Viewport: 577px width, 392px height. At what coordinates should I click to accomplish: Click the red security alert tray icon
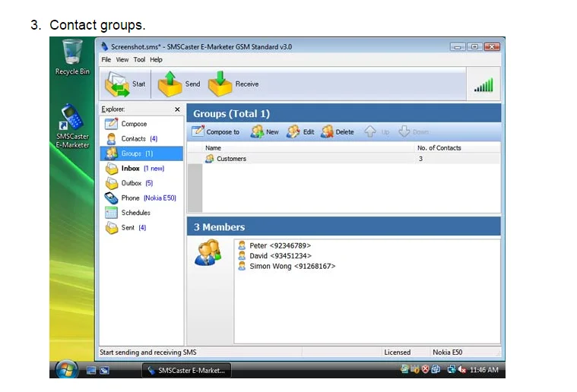426,369
